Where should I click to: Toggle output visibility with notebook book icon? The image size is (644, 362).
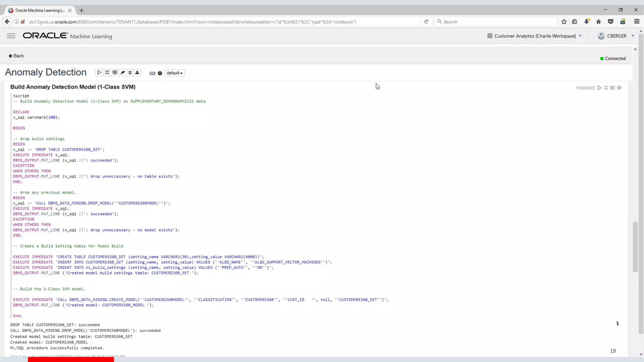pyautogui.click(x=115, y=73)
